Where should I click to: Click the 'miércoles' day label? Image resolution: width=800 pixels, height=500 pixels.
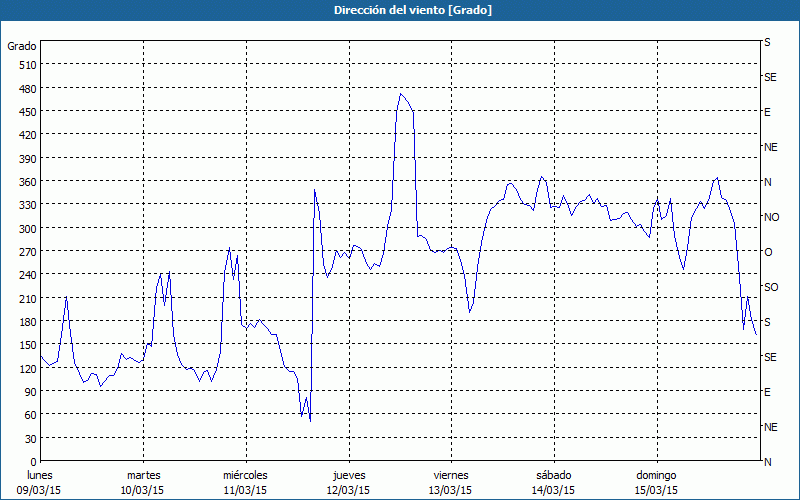tap(245, 475)
